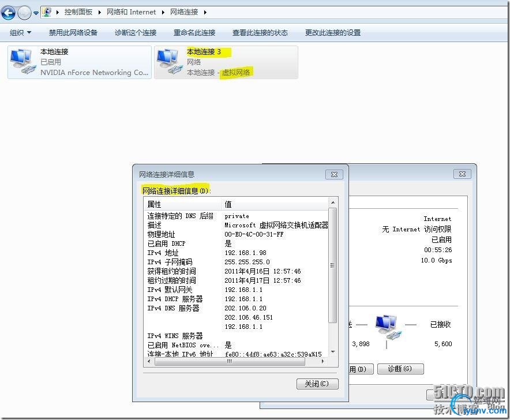This screenshot has width=510, height=420.
Task: Select the 已启用 NetBIOS row
Action: pyautogui.click(x=236, y=345)
